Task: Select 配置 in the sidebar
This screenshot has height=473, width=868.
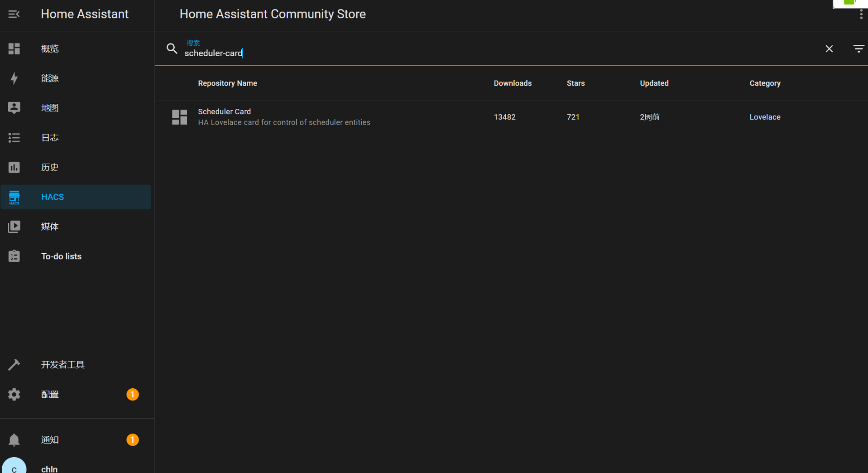Action: (x=76, y=394)
